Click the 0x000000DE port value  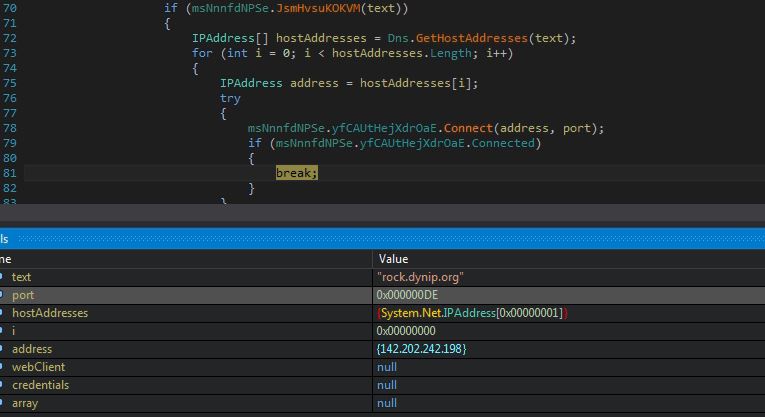point(407,295)
